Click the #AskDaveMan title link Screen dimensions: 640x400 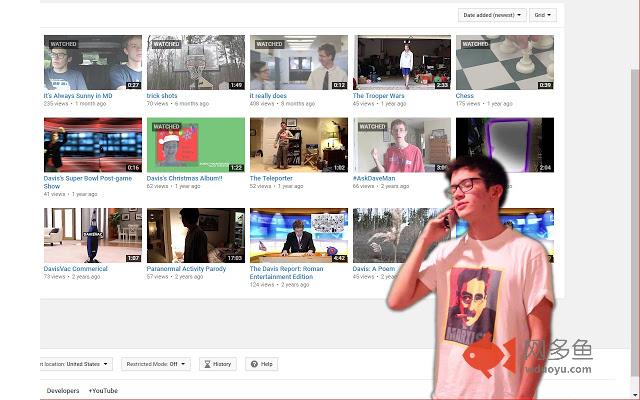pos(374,178)
